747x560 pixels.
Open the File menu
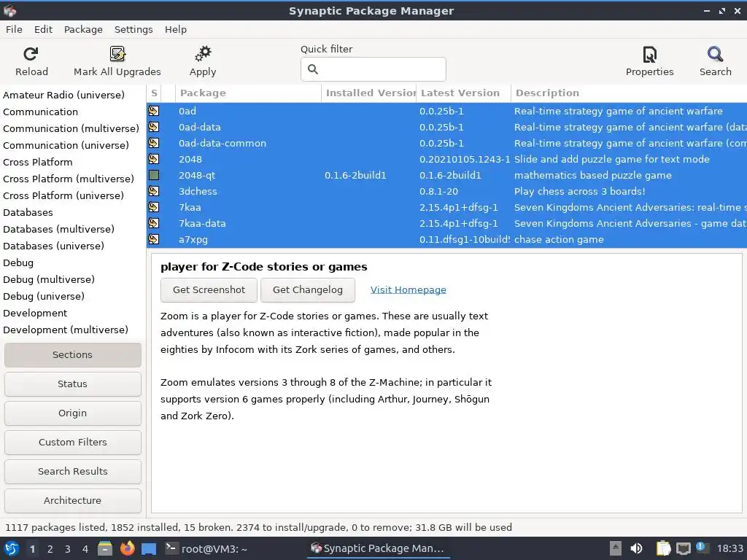[14, 29]
